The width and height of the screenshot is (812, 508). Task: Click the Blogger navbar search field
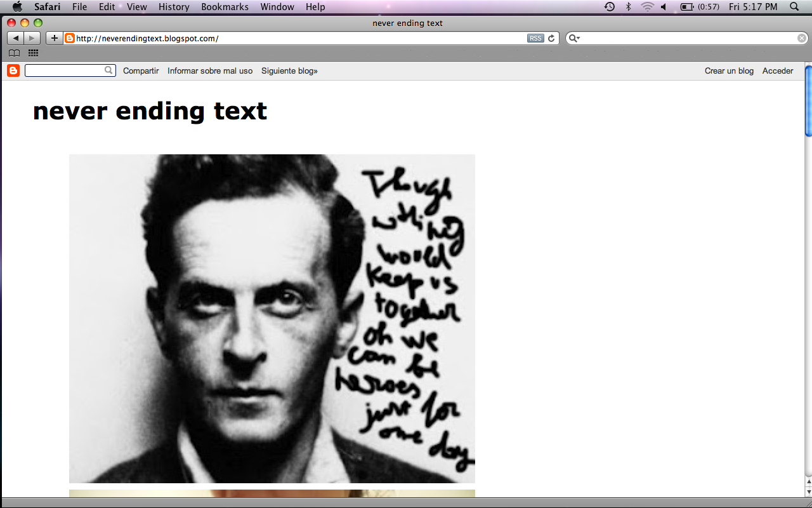65,70
